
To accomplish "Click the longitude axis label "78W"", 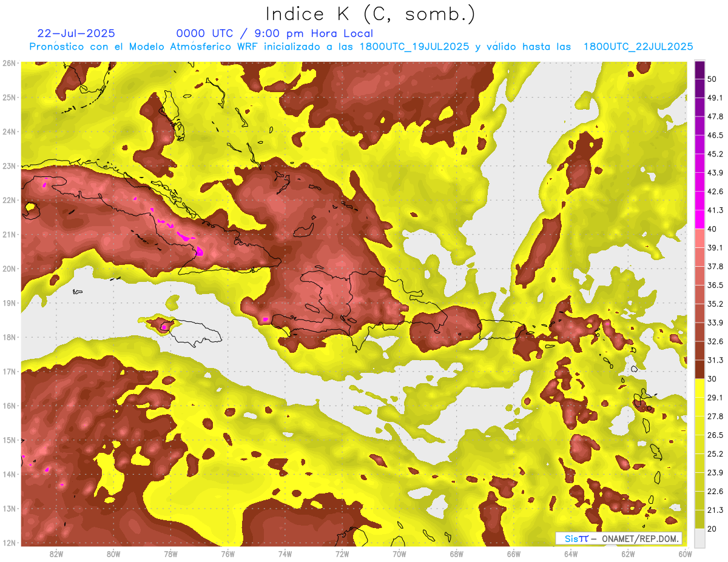I will [170, 554].
